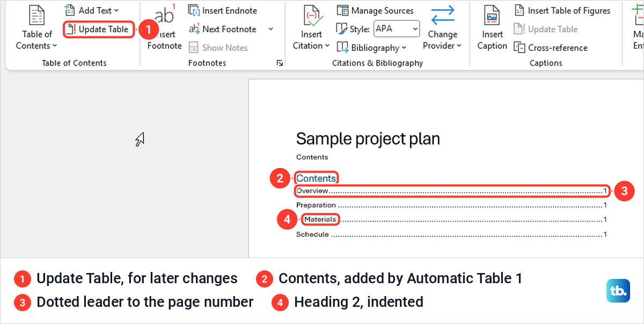
Task: Open the Preparation entry in contents
Action: click(451, 205)
